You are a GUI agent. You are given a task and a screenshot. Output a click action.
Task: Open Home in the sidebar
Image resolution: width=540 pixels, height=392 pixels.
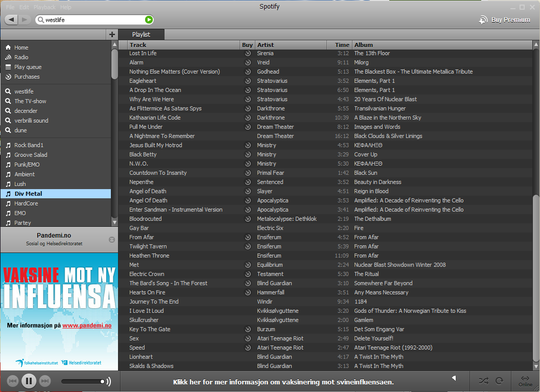pos(21,48)
